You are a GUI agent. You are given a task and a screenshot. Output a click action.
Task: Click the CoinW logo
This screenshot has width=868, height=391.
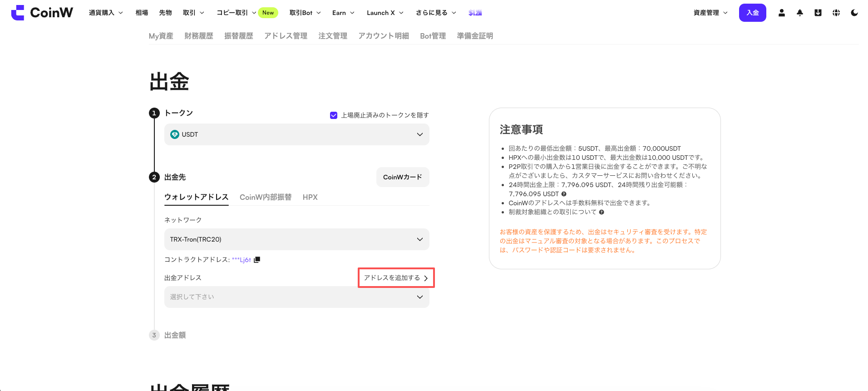pyautogui.click(x=42, y=13)
